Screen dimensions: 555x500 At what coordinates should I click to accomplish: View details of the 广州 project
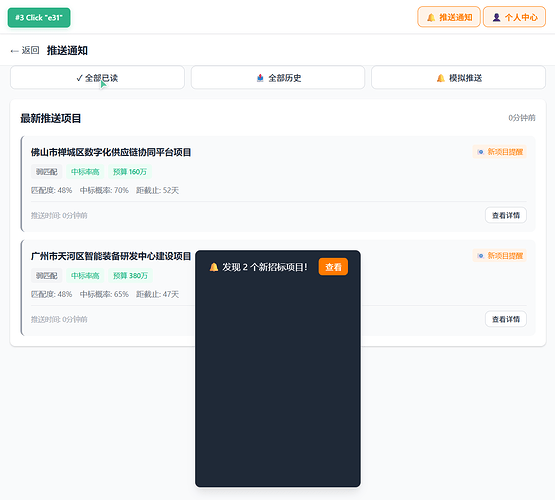(505, 319)
